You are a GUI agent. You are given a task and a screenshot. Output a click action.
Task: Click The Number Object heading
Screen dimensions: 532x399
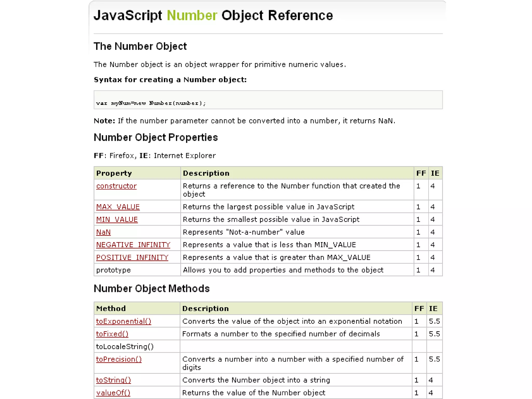140,46
